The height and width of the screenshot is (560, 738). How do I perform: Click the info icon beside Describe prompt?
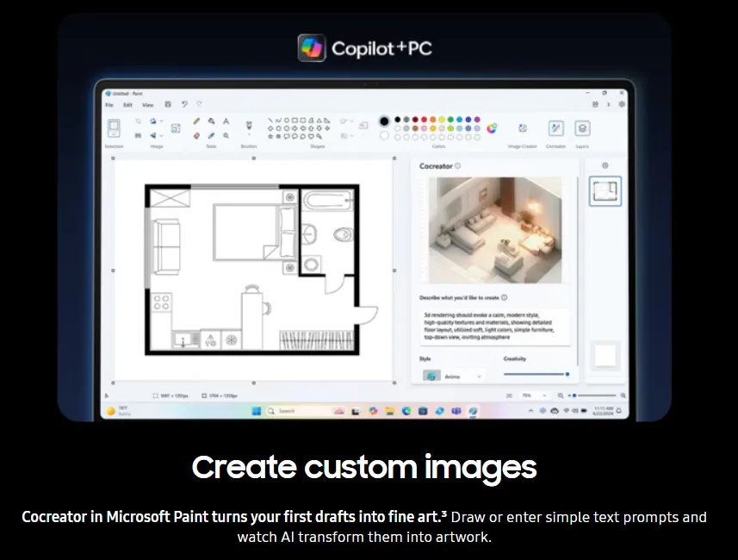504,298
